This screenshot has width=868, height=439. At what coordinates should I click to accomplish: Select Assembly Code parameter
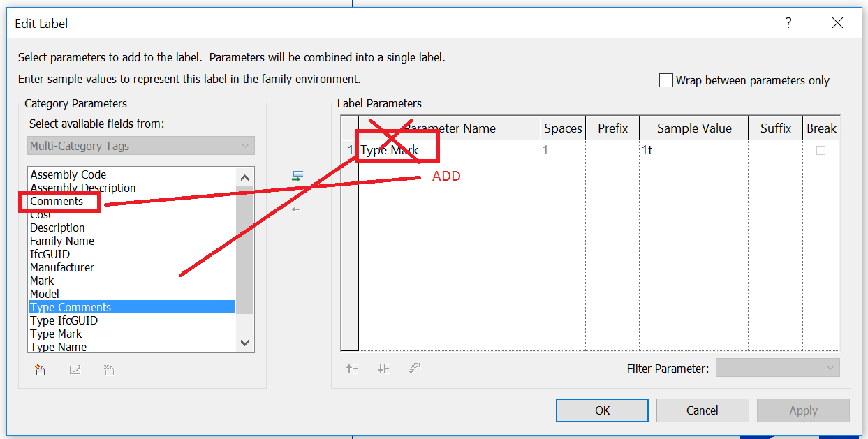click(x=68, y=174)
